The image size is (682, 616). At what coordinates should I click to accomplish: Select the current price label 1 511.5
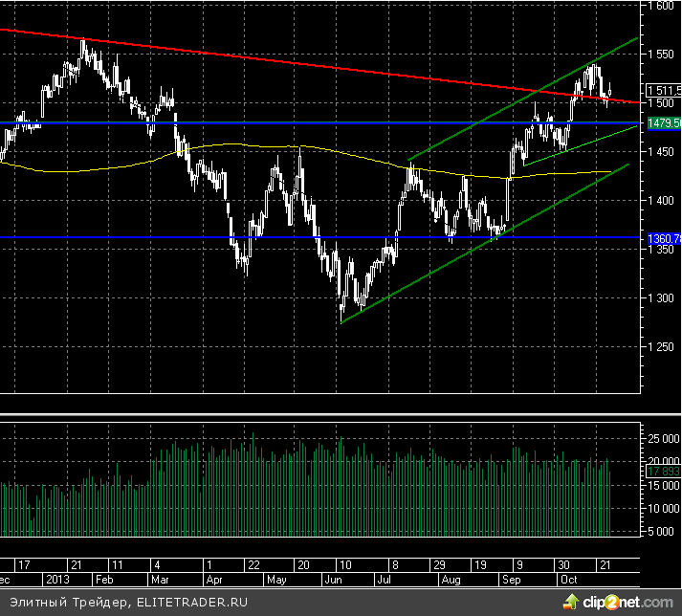coord(664,91)
